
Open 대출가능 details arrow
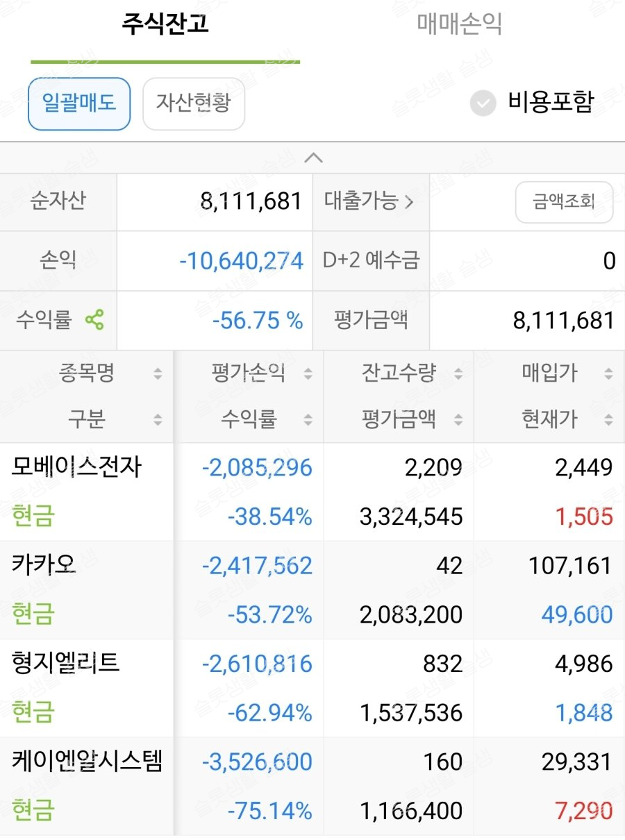pos(408,202)
